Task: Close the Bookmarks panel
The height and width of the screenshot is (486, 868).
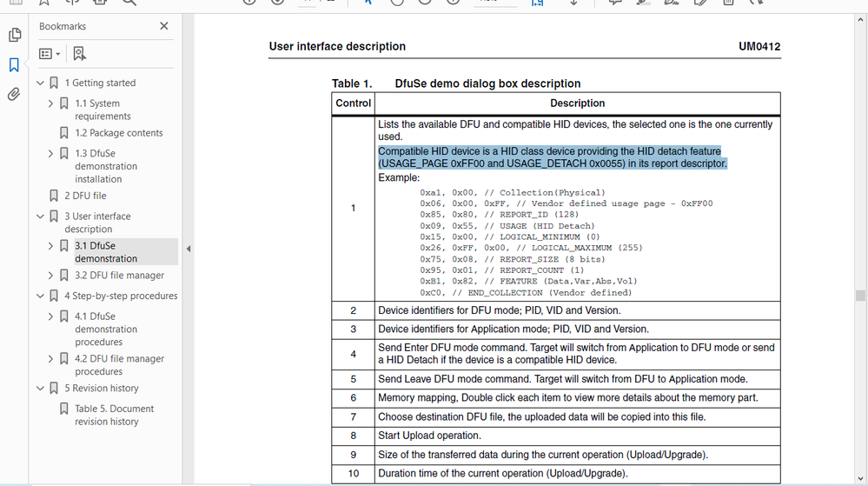Action: (164, 26)
